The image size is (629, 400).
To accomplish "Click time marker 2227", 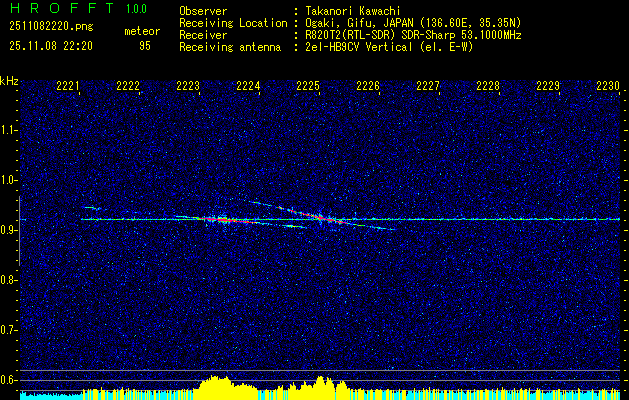I will click(428, 86).
